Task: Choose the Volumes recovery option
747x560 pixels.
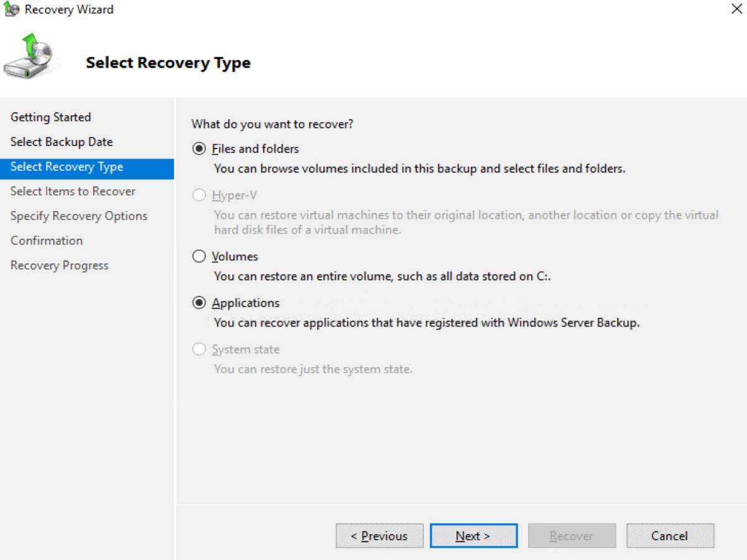Action: (199, 256)
